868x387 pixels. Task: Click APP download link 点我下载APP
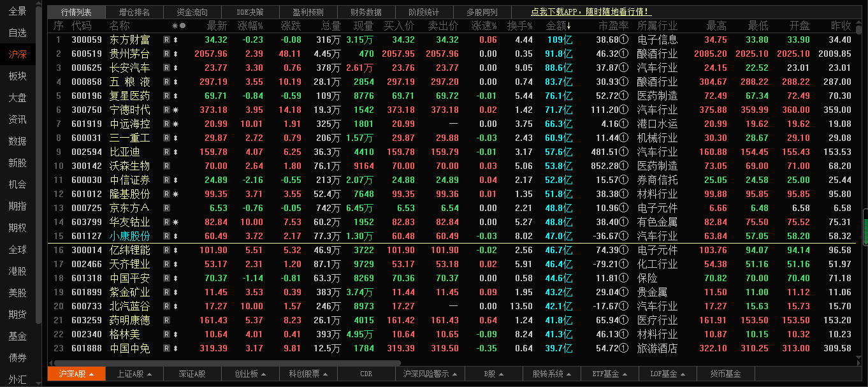[591, 12]
